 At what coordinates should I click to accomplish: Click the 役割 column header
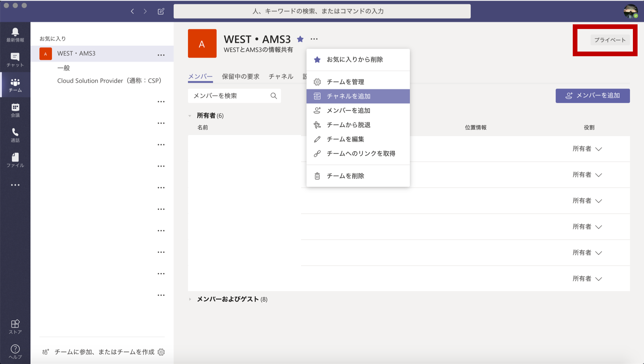[589, 127]
